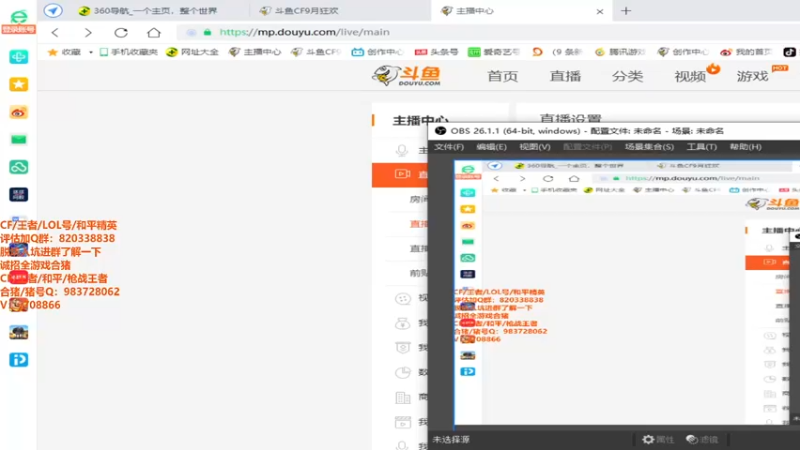Click the camera icon on the orange sidebar row

point(402,174)
